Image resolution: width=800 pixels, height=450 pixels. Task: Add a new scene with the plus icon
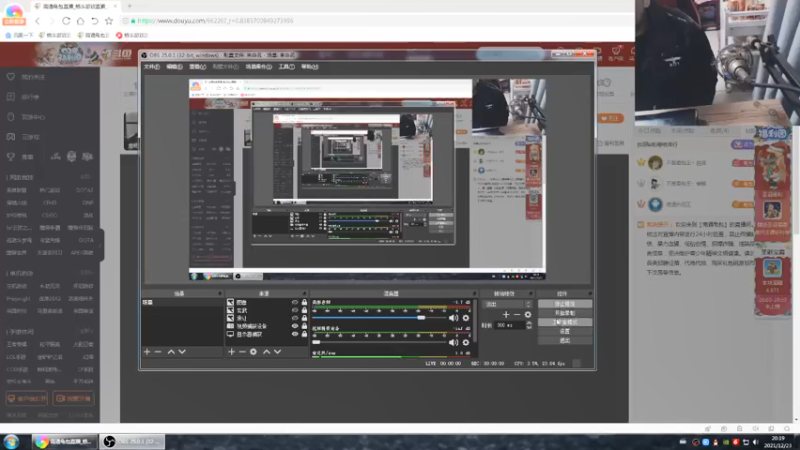point(147,352)
